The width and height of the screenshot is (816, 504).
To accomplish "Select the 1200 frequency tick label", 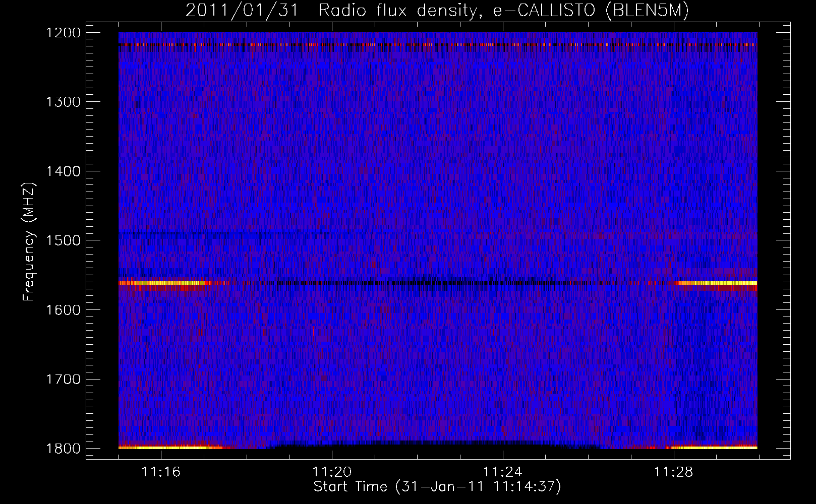I will tap(63, 33).
